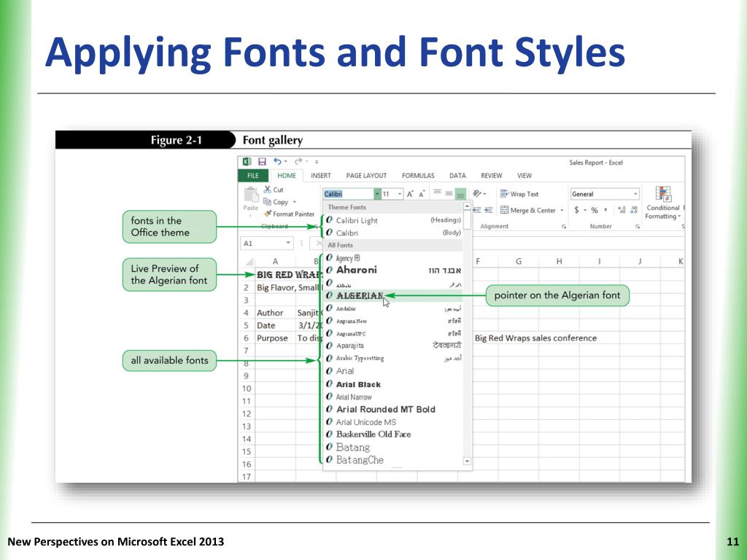Click Merge & Center

(528, 210)
